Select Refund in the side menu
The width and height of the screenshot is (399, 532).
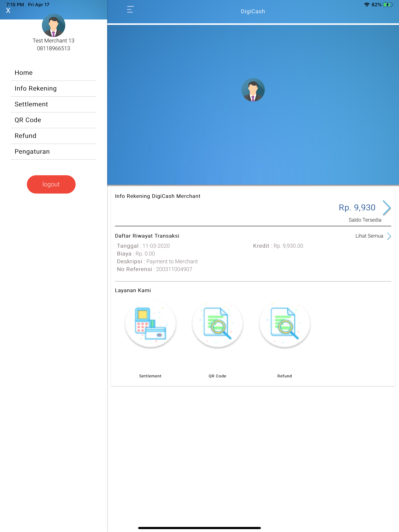pyautogui.click(x=53, y=136)
